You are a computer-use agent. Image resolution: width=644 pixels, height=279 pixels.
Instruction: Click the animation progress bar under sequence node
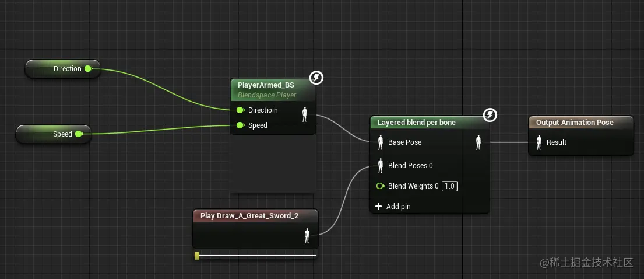tap(255, 256)
